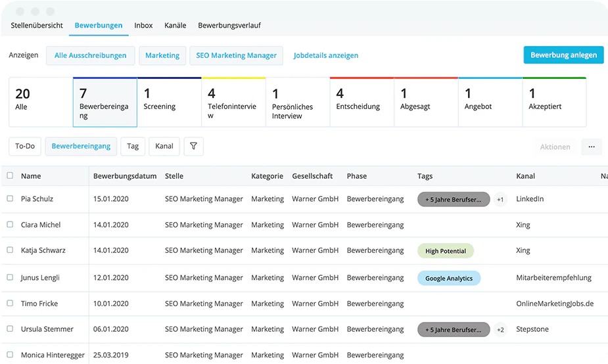
Task: Tick the Timo Fricke checkbox
Action: click(10, 303)
